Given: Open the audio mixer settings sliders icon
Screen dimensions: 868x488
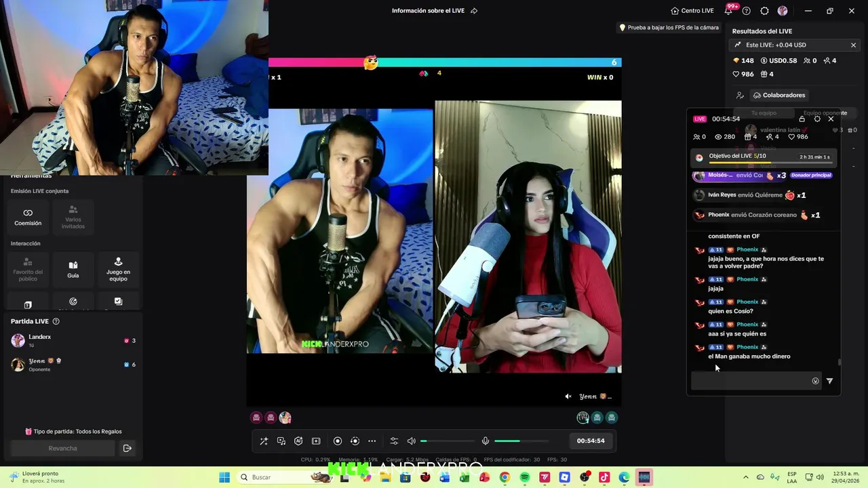Looking at the screenshot, I should 394,441.
